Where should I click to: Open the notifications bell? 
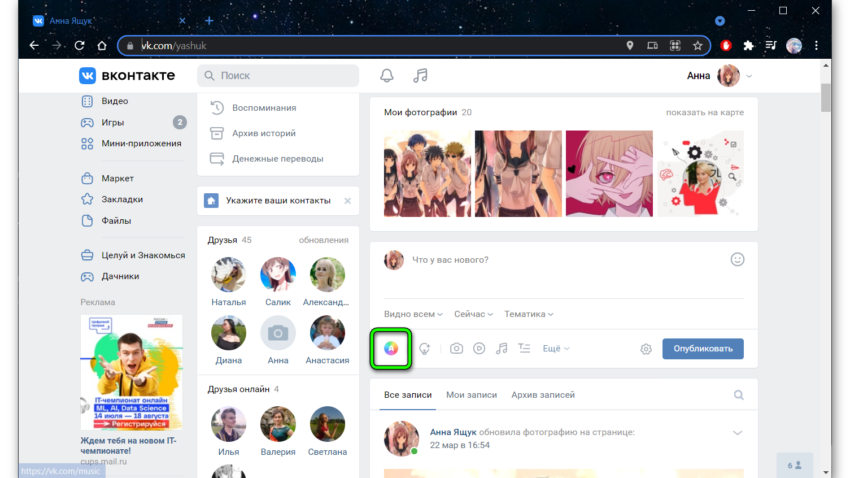387,76
